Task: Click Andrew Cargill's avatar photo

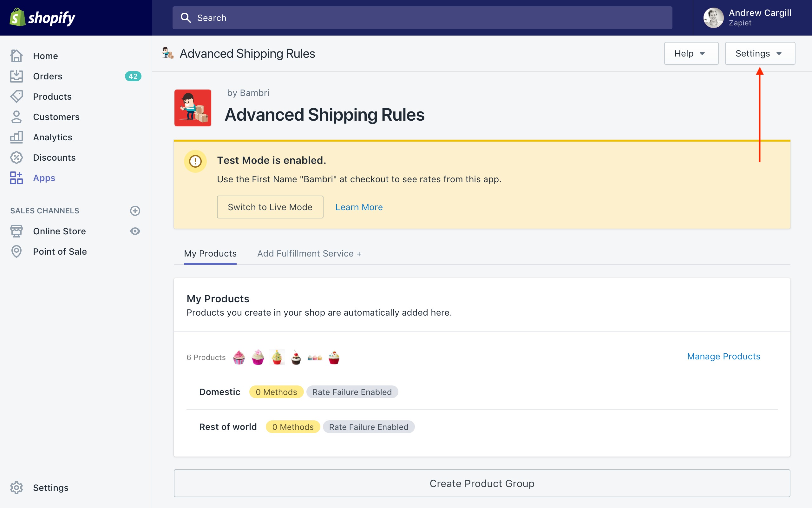Action: click(713, 18)
